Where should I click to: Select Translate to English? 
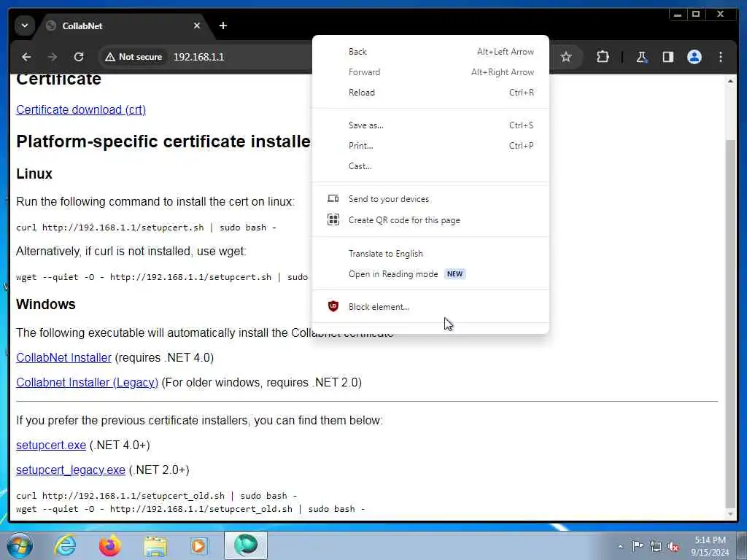(430, 253)
